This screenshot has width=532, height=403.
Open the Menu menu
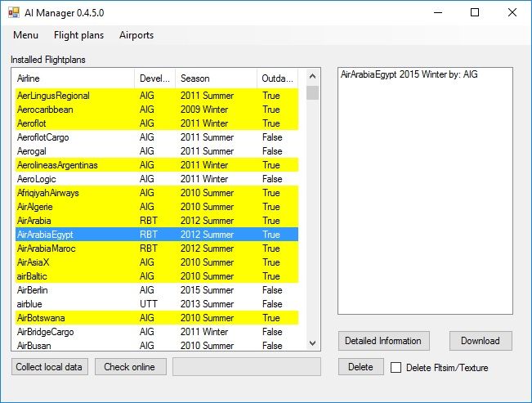26,35
